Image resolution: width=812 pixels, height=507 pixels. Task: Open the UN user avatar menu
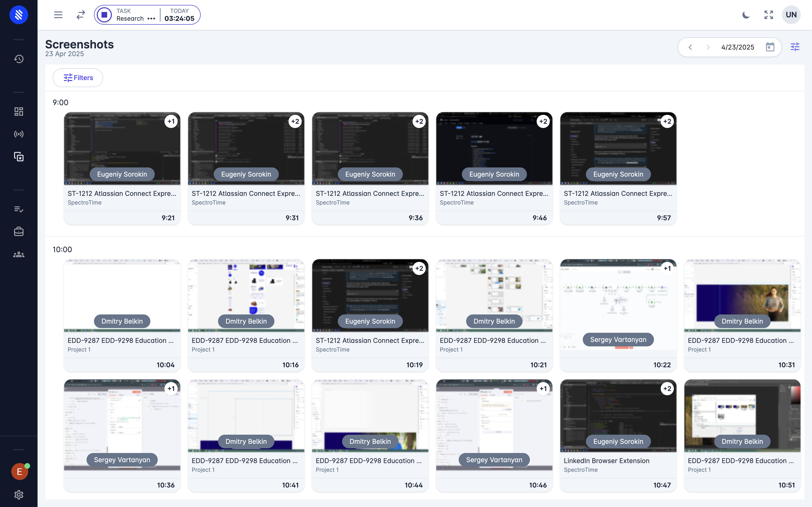click(791, 15)
